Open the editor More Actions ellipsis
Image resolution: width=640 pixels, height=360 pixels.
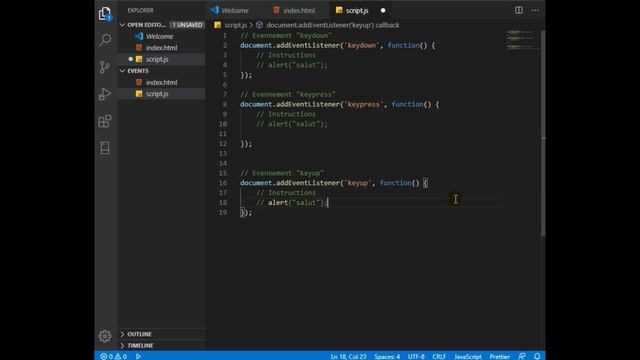[535, 10]
